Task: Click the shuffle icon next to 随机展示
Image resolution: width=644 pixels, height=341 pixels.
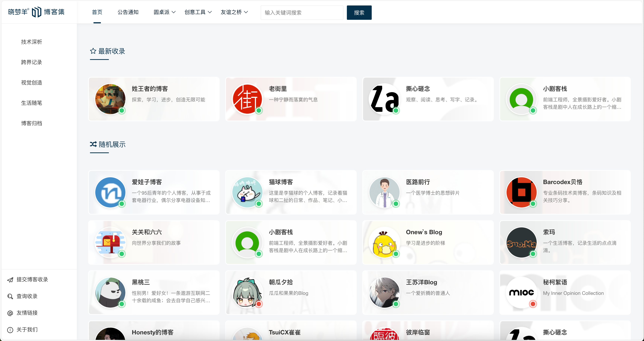Action: click(x=93, y=144)
